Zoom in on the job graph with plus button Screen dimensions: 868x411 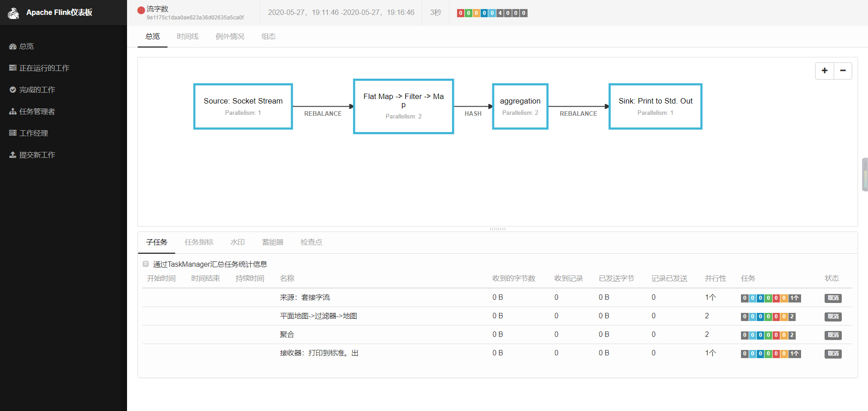coord(825,71)
